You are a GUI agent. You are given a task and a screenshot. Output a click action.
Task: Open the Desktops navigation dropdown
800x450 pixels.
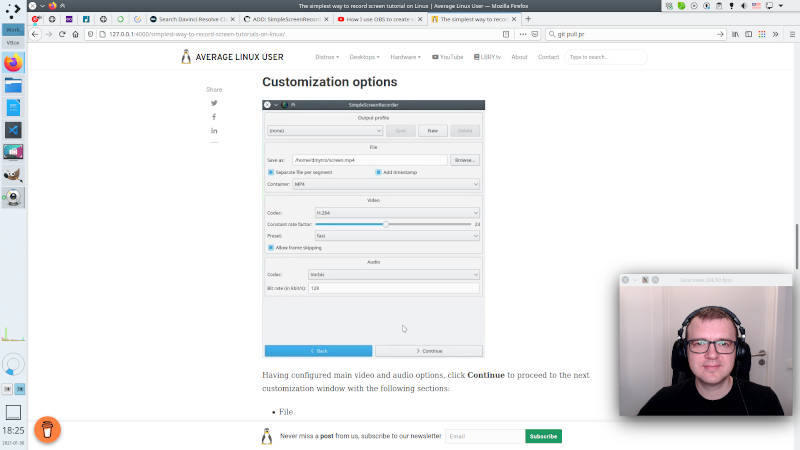pyautogui.click(x=364, y=57)
